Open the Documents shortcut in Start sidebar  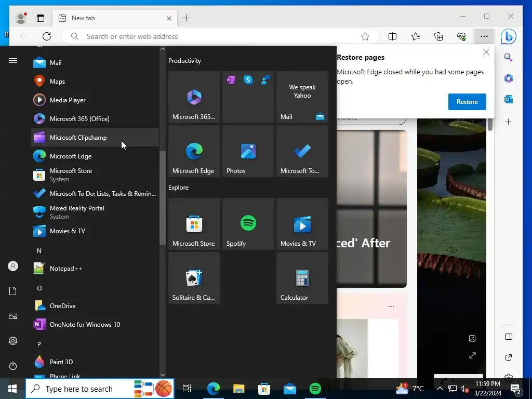(x=13, y=291)
